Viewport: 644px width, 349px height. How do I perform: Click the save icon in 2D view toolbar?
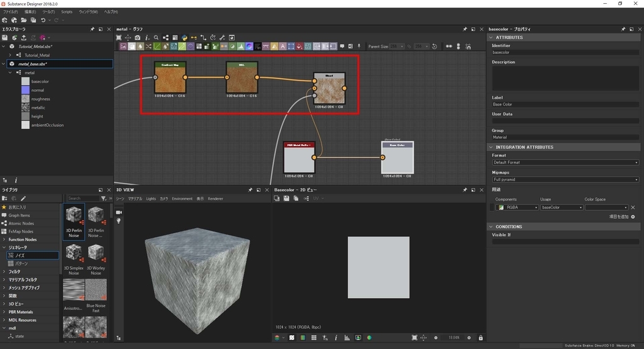point(286,198)
